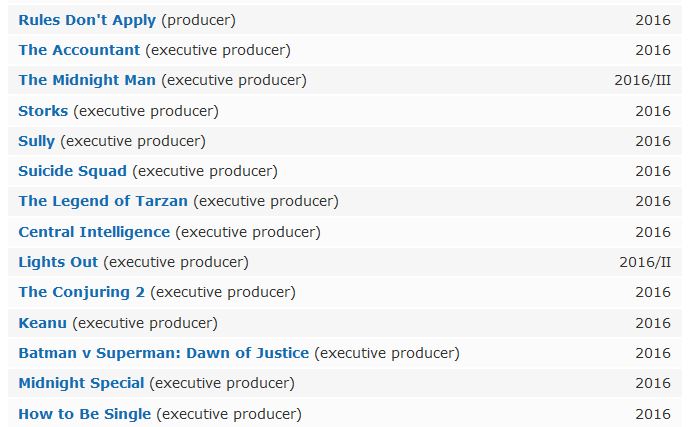Viewport: 694px width, 427px height.
Task: Open The Legend of Tarzan link
Action: tap(103, 201)
